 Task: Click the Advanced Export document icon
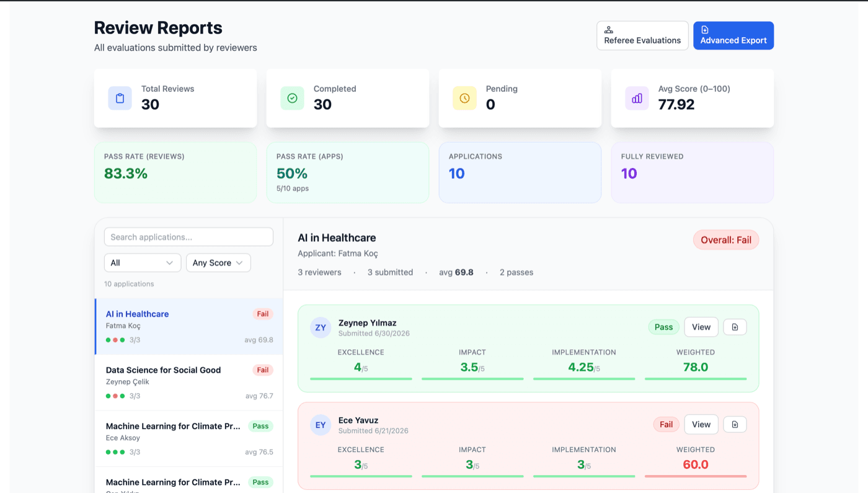click(705, 30)
